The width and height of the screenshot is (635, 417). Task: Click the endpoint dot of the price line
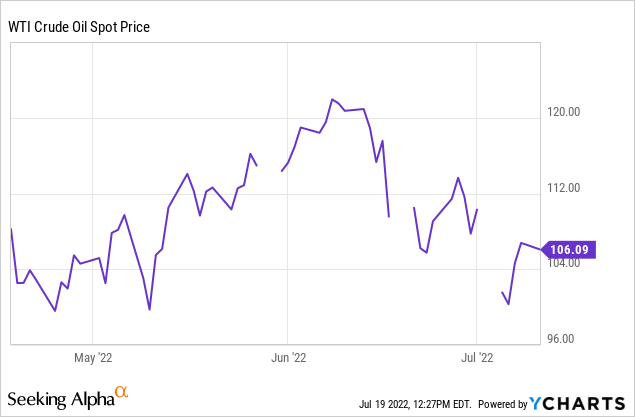541,248
